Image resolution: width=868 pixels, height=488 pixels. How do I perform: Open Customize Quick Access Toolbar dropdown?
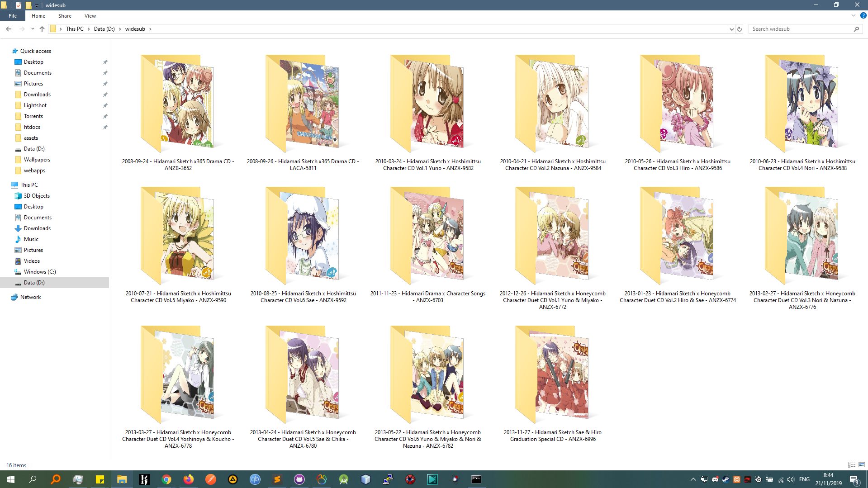click(37, 5)
